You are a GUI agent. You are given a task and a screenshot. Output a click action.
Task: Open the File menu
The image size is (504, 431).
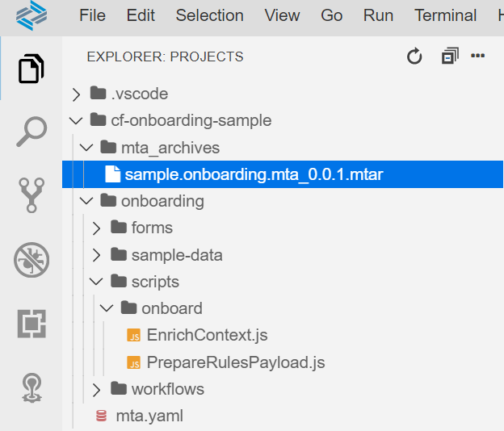(x=92, y=15)
